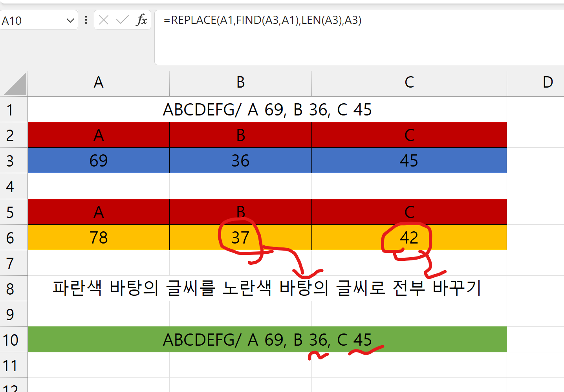The image size is (564, 392).
Task: Select row 10 by its header
Action: (x=11, y=340)
